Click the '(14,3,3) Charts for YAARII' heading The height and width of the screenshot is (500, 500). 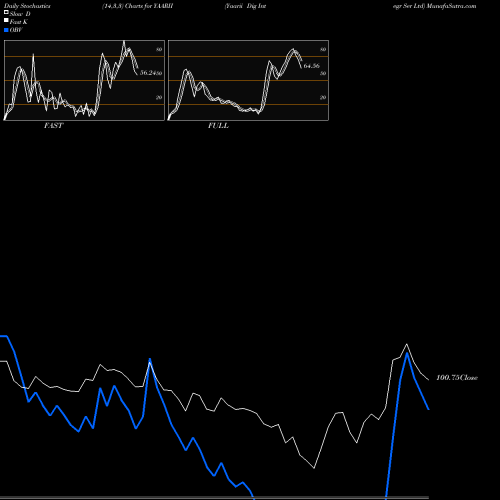(138, 6)
